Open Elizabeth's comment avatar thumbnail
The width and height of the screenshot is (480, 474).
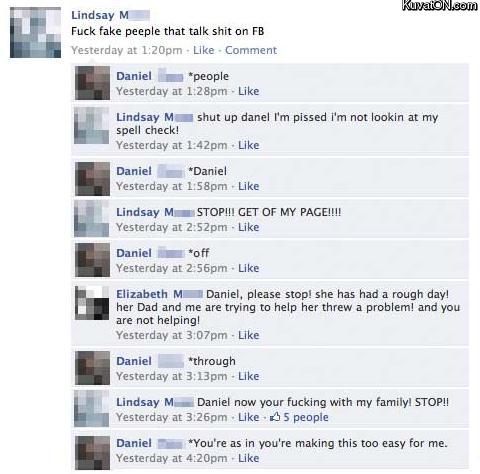point(92,303)
